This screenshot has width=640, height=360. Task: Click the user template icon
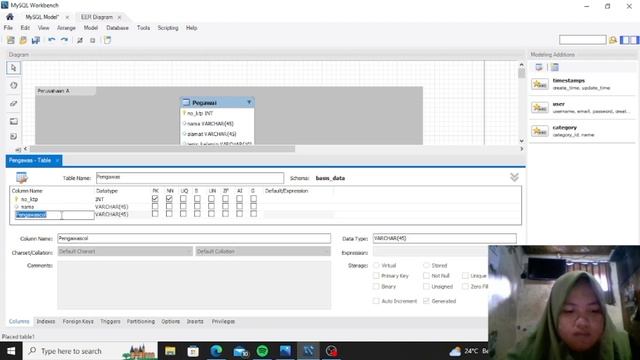(x=540, y=107)
